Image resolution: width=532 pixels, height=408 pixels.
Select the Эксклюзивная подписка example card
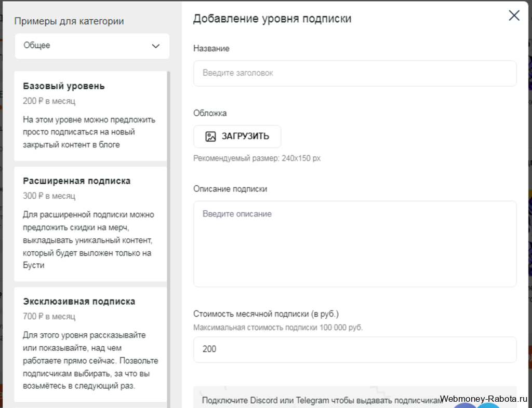(x=90, y=344)
